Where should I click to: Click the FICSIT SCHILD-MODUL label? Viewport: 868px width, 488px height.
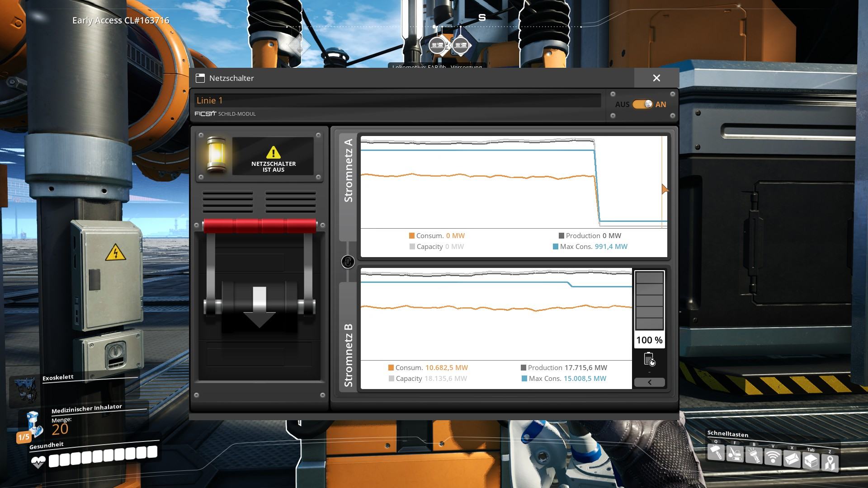click(x=225, y=114)
